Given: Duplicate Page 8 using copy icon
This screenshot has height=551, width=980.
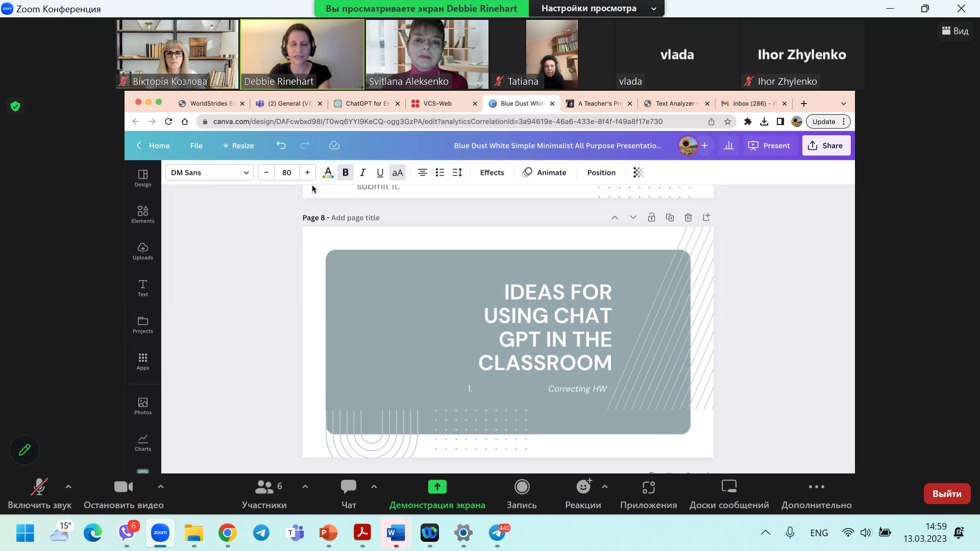Looking at the screenshot, I should (670, 217).
